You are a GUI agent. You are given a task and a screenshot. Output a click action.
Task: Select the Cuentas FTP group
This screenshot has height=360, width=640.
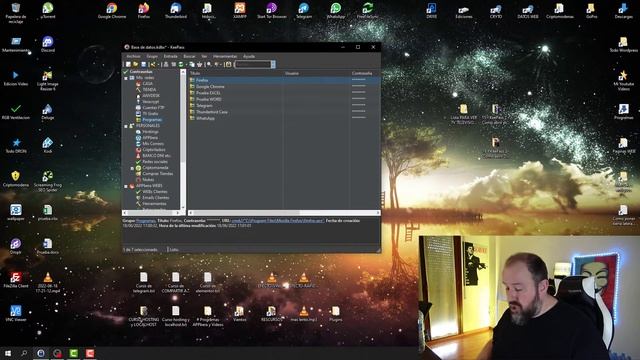click(x=153, y=107)
